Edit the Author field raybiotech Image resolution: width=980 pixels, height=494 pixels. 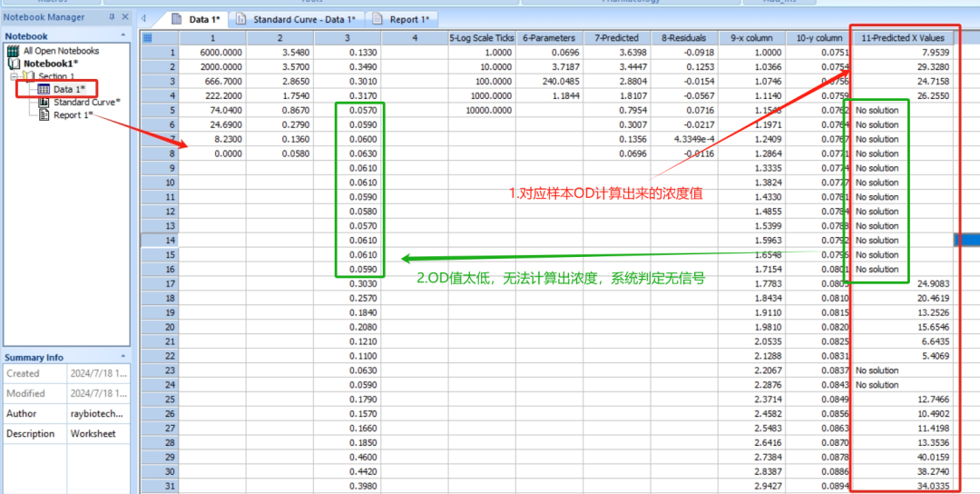(99, 413)
